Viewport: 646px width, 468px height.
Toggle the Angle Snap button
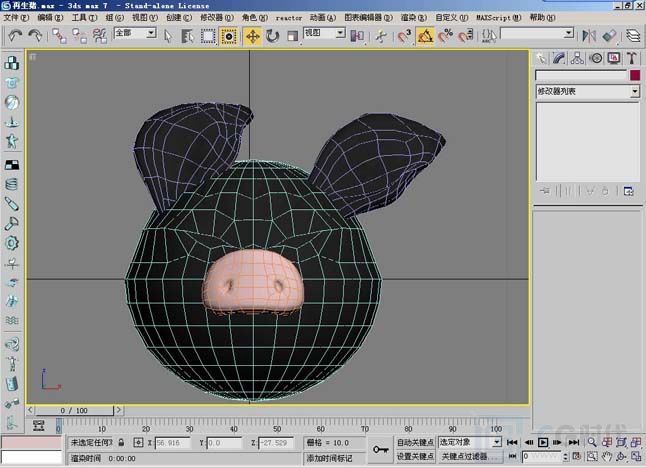coord(425,36)
